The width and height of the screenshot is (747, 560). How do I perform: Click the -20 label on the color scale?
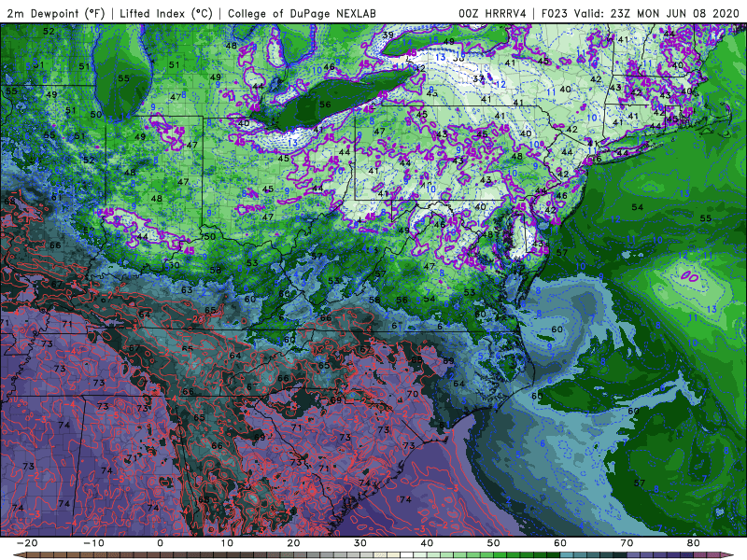tap(27, 543)
